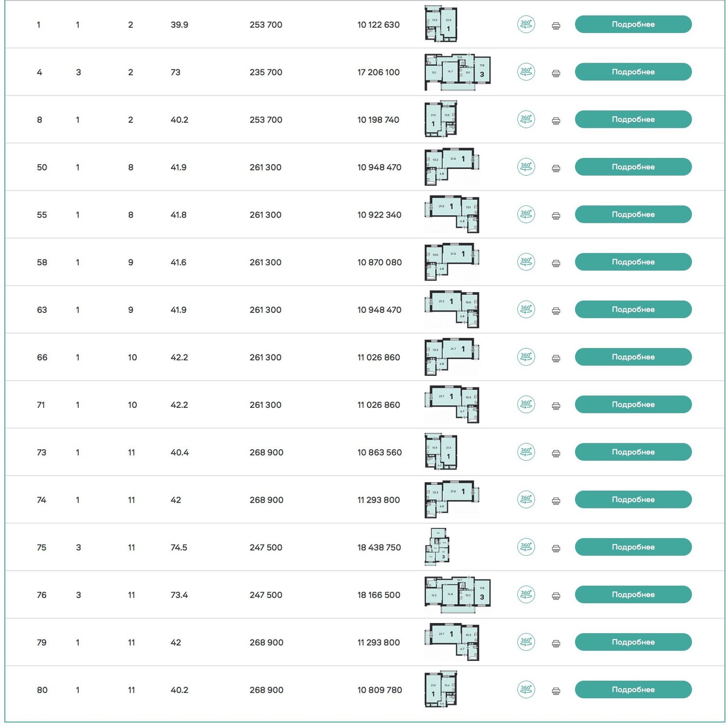Open Подробнее for apartment 55 at 10 922 340
This screenshot has width=728, height=726.
click(x=633, y=214)
